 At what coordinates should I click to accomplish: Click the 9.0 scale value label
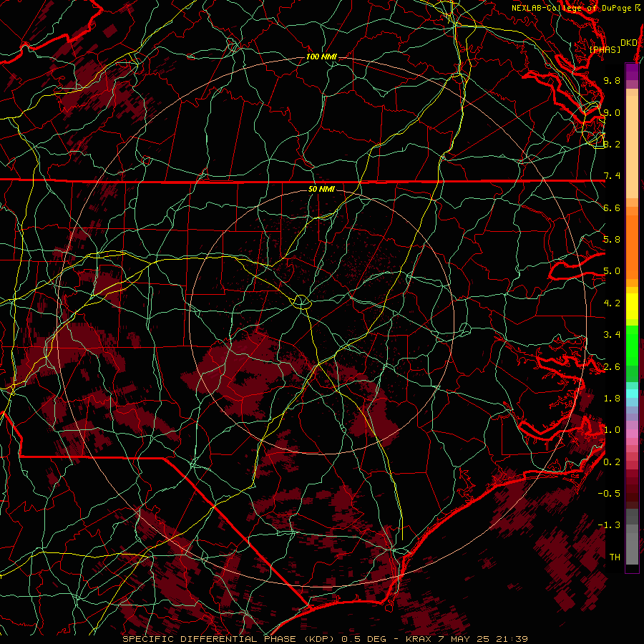[612, 112]
